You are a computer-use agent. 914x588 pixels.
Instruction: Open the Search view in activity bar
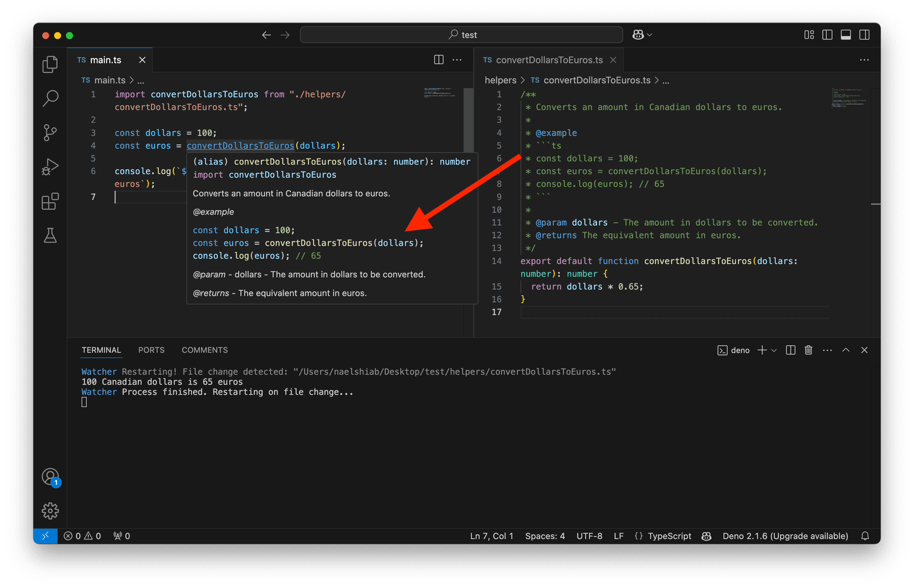point(50,98)
